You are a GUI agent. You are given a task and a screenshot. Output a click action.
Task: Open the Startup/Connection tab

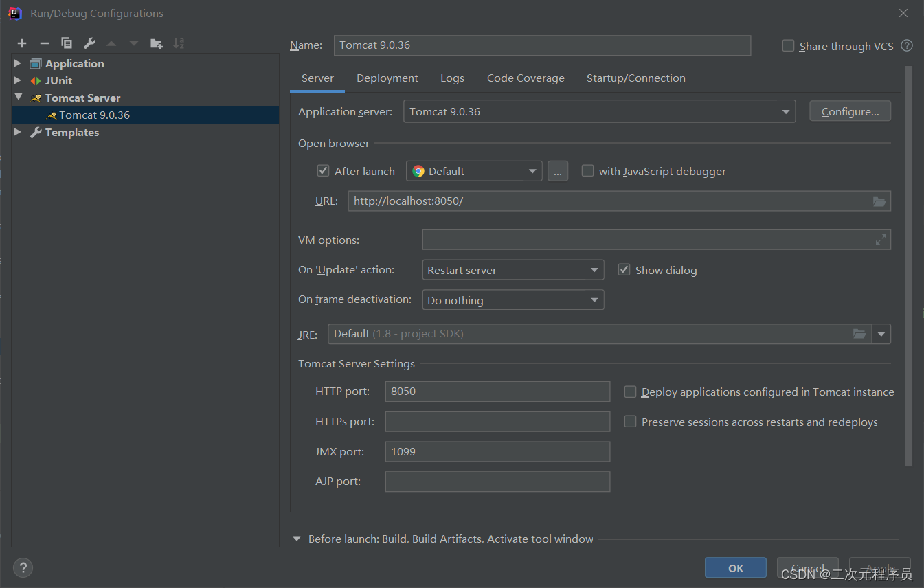coord(636,78)
